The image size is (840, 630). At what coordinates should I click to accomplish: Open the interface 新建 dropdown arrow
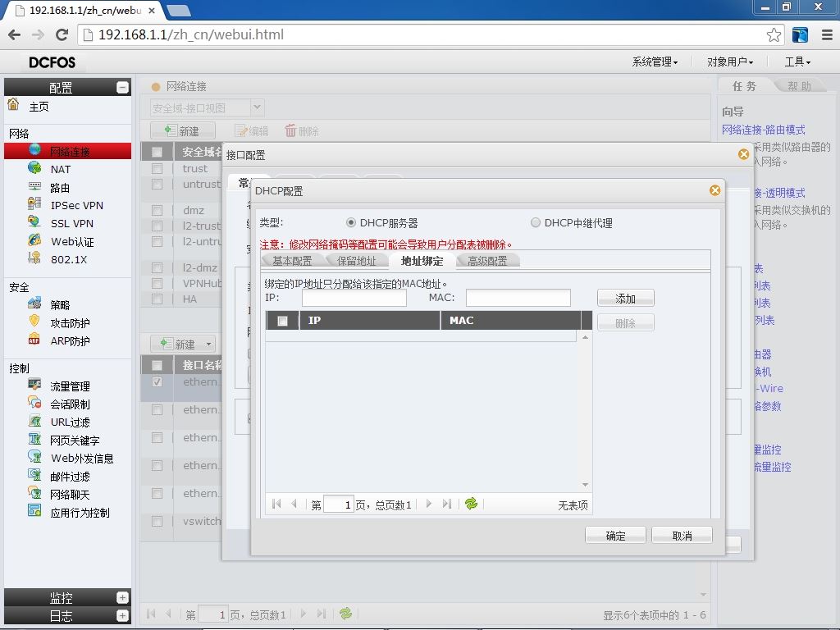click(208, 344)
